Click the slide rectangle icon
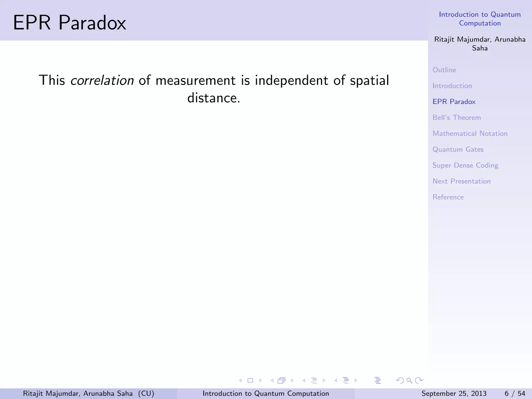 tap(250, 380)
